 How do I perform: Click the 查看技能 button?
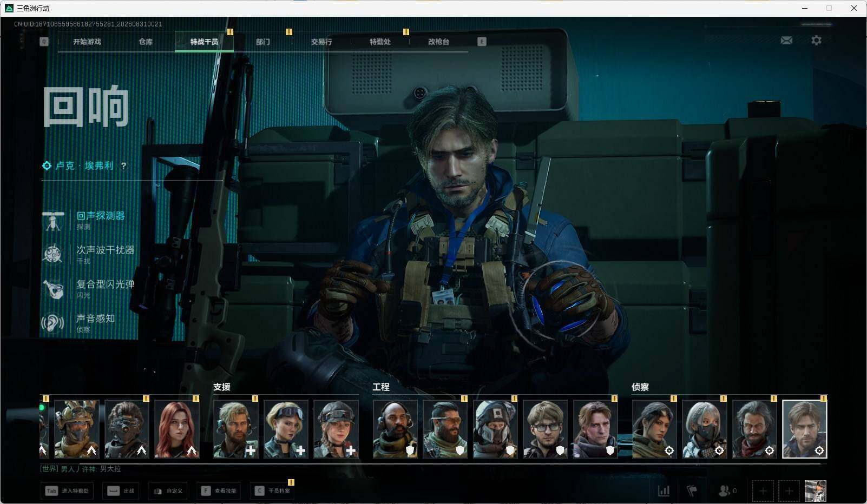pos(219,491)
